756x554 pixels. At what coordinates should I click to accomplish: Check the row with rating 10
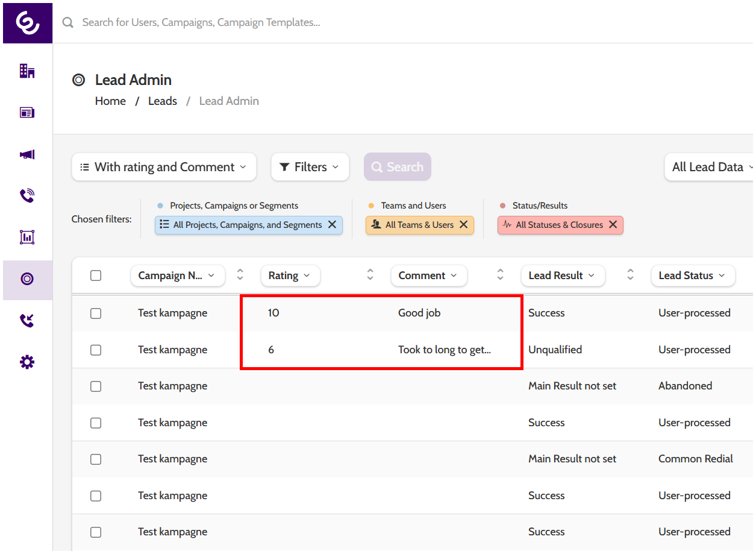[x=96, y=313]
